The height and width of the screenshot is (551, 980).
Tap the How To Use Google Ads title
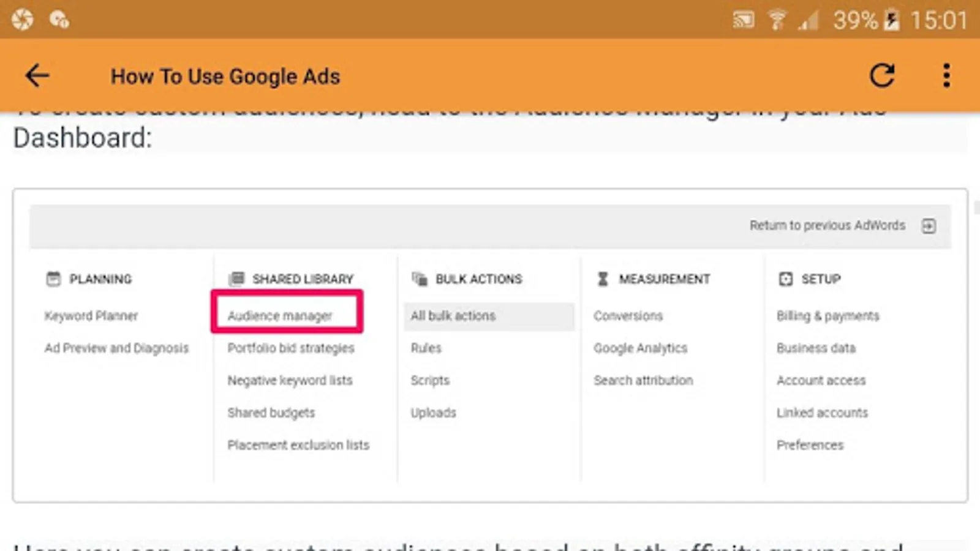(225, 77)
